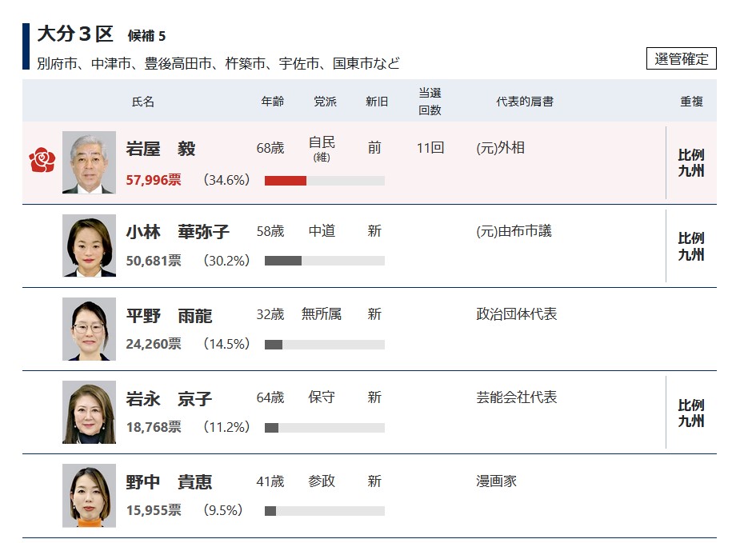The height and width of the screenshot is (543, 756).
Task: Click the 大分３区 district heading
Action: 75,34
